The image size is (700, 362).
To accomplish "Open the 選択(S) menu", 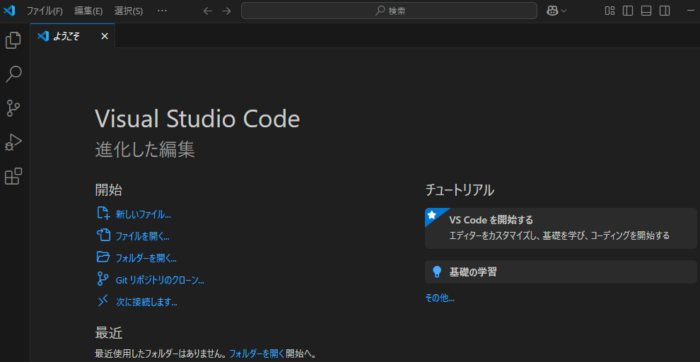I will pos(129,11).
